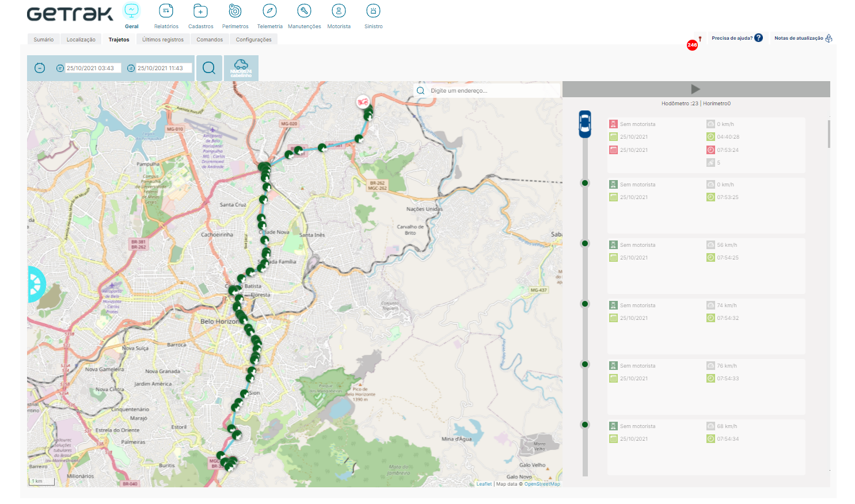
Task: Open the Geral dashboard icon
Action: coord(132,11)
